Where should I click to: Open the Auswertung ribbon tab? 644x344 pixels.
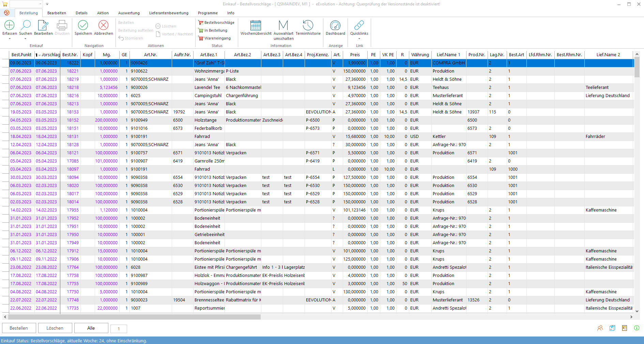tap(129, 13)
